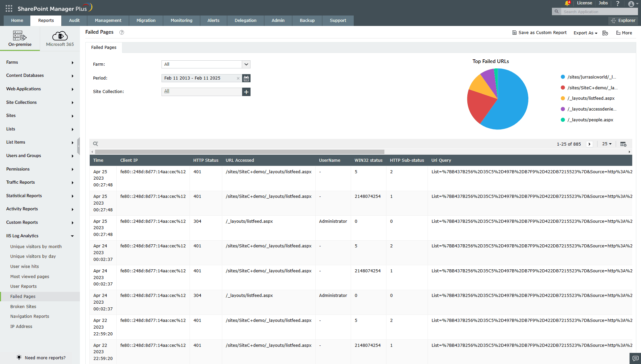Click in the Search Application field
Image resolution: width=641 pixels, height=364 pixels.
click(599, 12)
